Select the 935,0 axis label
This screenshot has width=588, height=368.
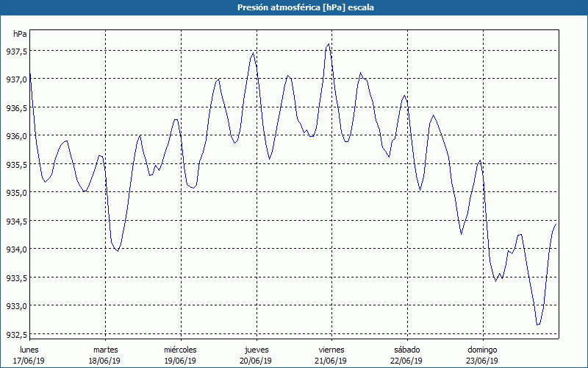tap(16, 194)
